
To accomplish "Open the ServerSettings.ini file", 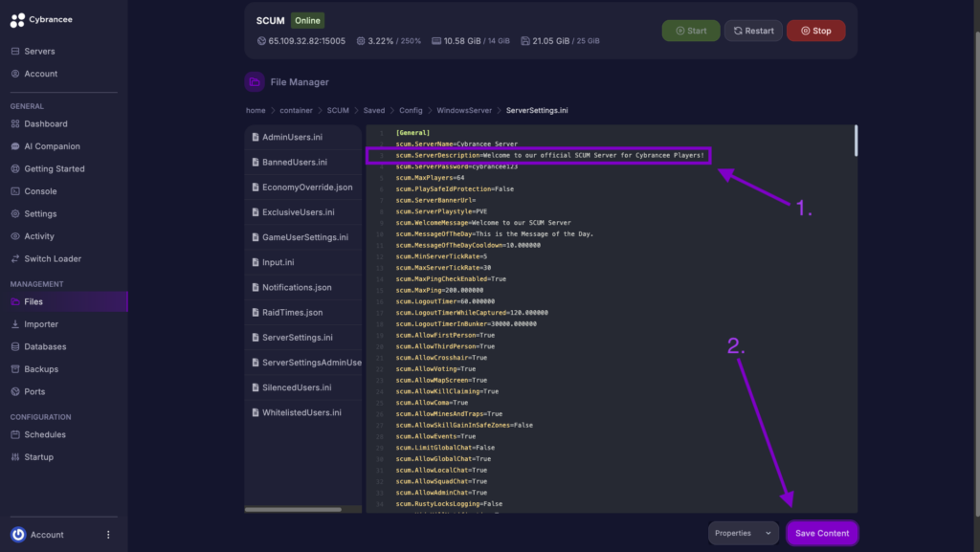I will pyautogui.click(x=298, y=337).
